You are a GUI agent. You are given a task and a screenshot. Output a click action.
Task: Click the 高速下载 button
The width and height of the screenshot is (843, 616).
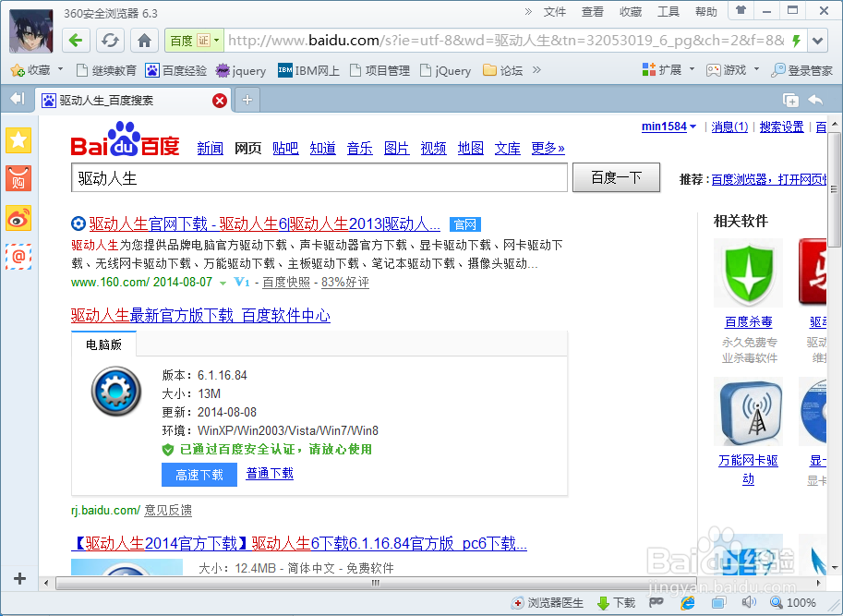199,475
